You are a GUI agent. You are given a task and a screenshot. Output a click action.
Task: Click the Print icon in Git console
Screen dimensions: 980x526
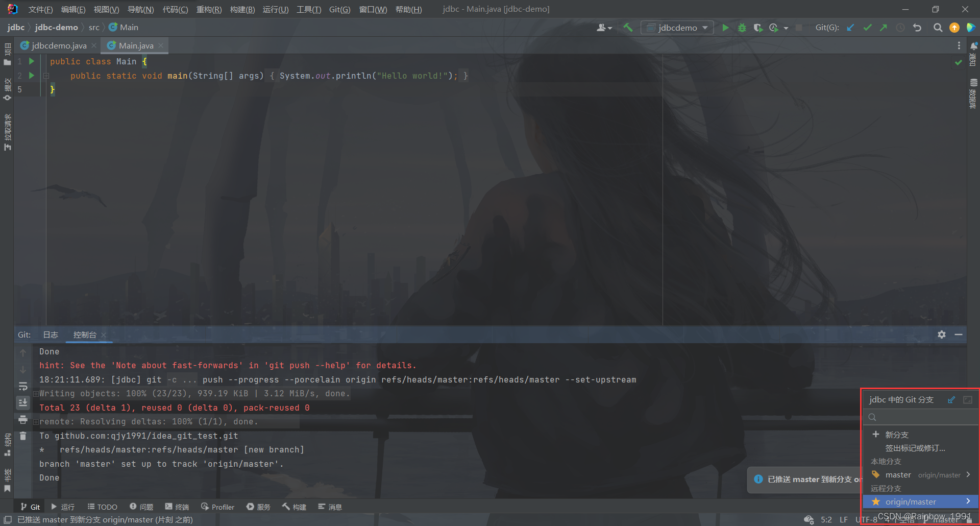pyautogui.click(x=23, y=419)
